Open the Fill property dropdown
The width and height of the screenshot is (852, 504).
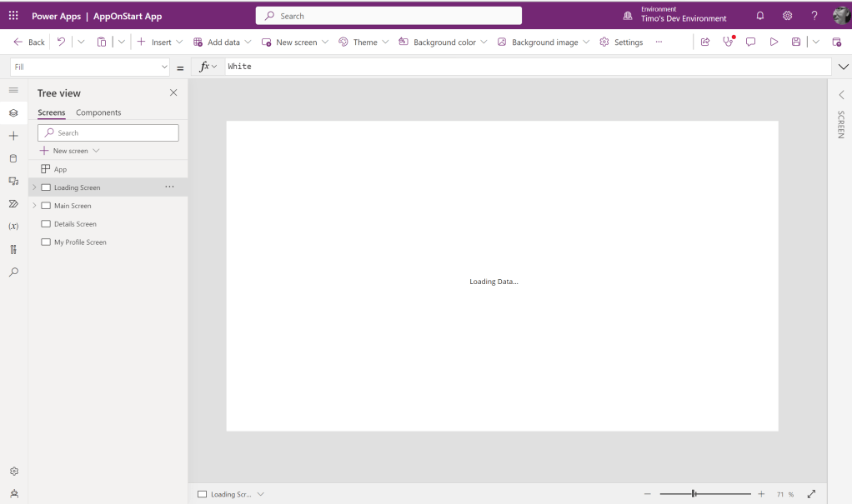[x=164, y=67]
